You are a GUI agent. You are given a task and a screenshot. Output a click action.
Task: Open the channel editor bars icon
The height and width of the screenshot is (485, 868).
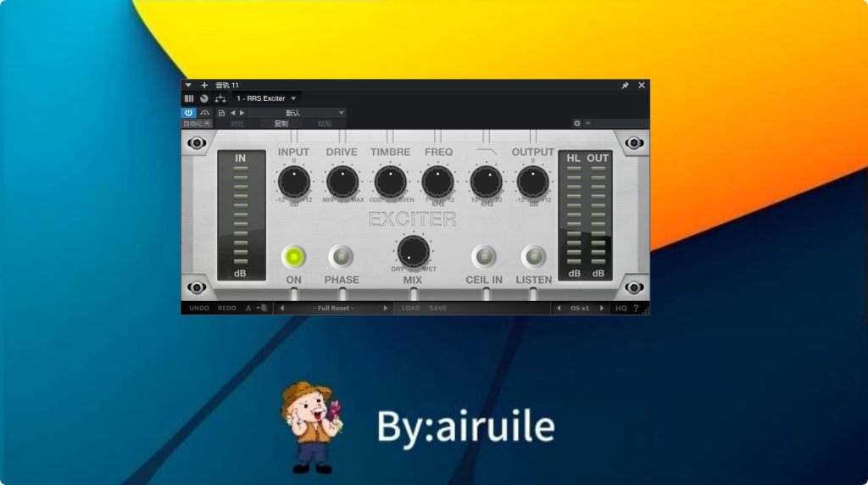coord(189,98)
